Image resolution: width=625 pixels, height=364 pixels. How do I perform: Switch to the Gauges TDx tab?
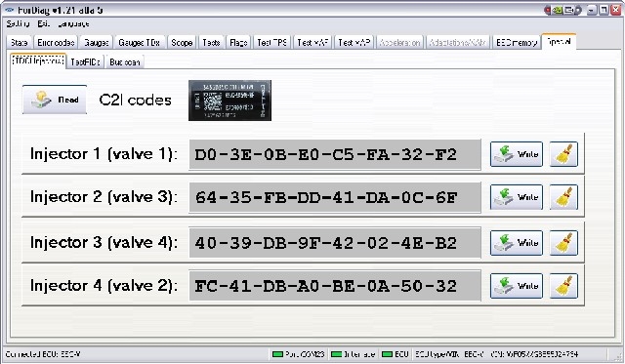click(139, 42)
